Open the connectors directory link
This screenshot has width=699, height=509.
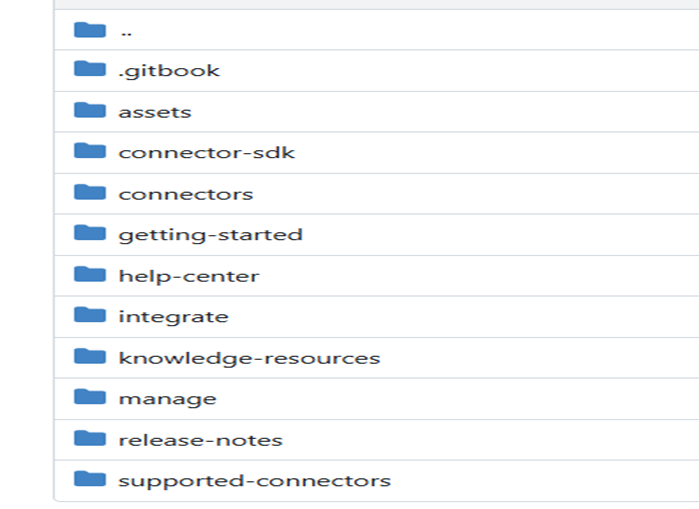(x=186, y=194)
